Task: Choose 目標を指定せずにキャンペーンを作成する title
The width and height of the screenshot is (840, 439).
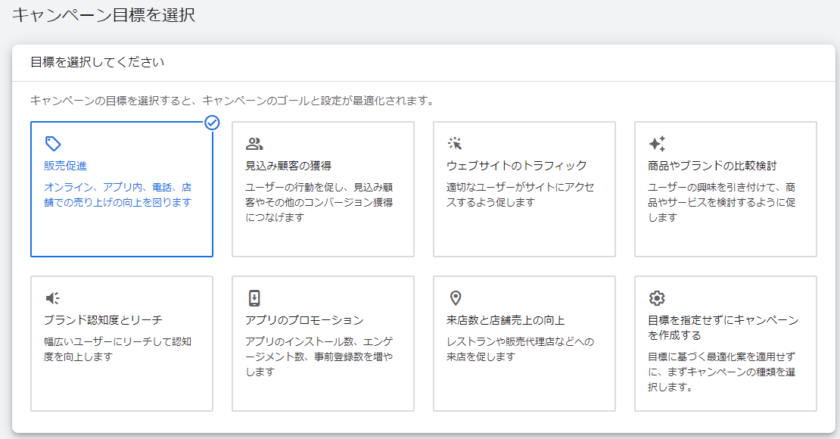Action: [x=723, y=328]
